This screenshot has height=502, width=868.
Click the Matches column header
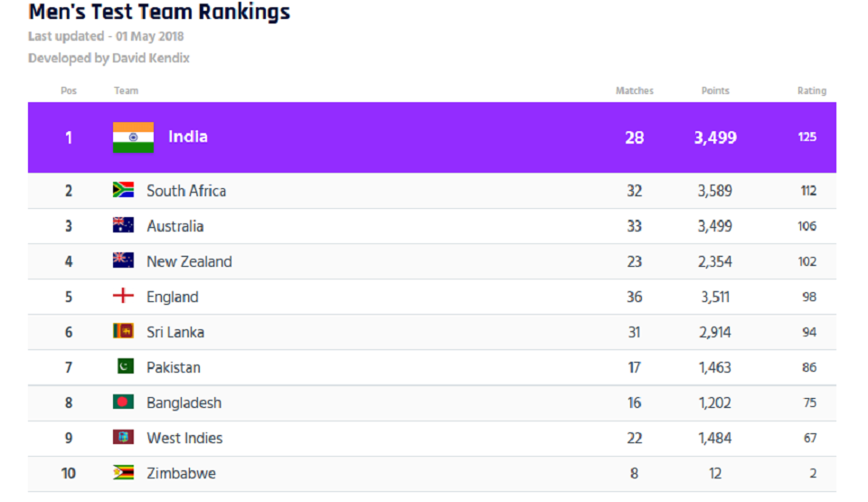click(634, 90)
